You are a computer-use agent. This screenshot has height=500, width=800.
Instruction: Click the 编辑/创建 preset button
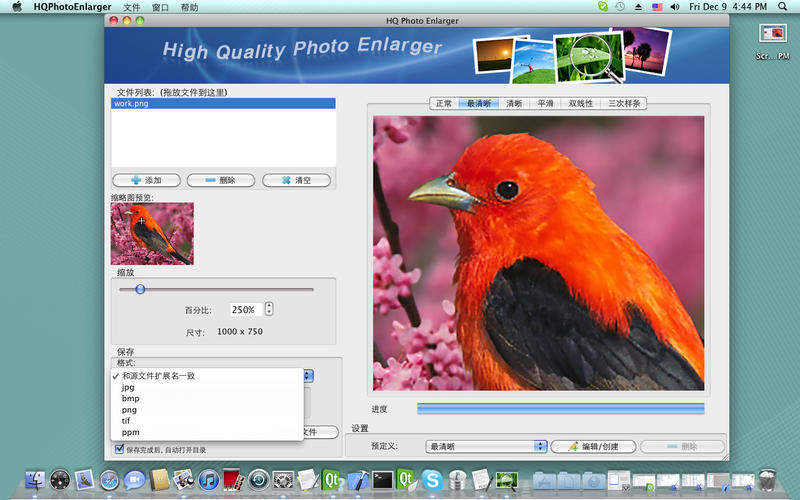pyautogui.click(x=593, y=446)
